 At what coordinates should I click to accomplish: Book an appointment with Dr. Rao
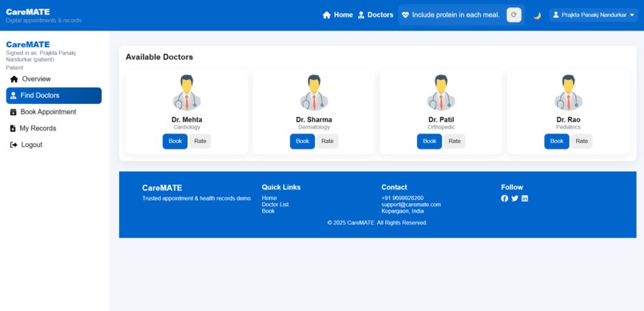(x=557, y=142)
